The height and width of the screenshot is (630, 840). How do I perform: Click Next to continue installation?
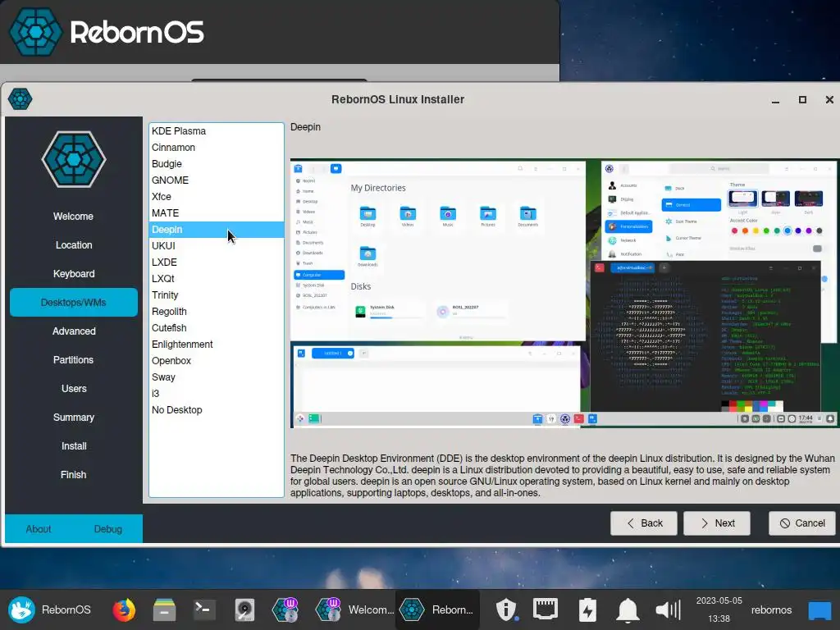[717, 523]
